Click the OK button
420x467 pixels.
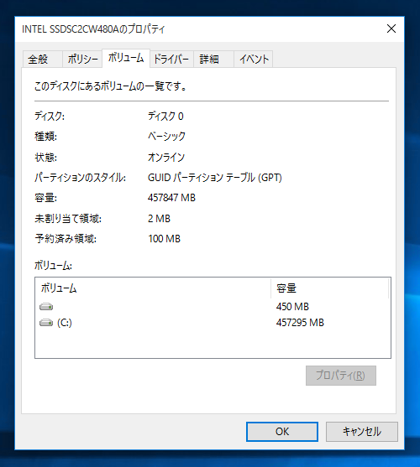(282, 432)
